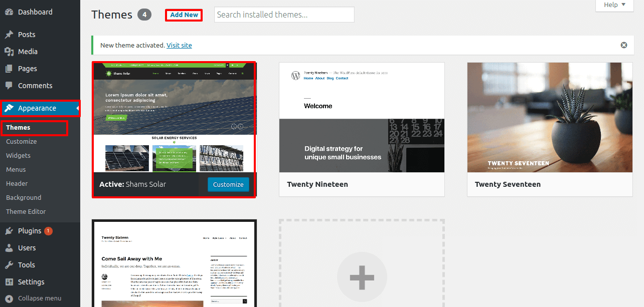The width and height of the screenshot is (644, 307).
Task: Click the Comments speech bubble icon
Action: pos(9,86)
